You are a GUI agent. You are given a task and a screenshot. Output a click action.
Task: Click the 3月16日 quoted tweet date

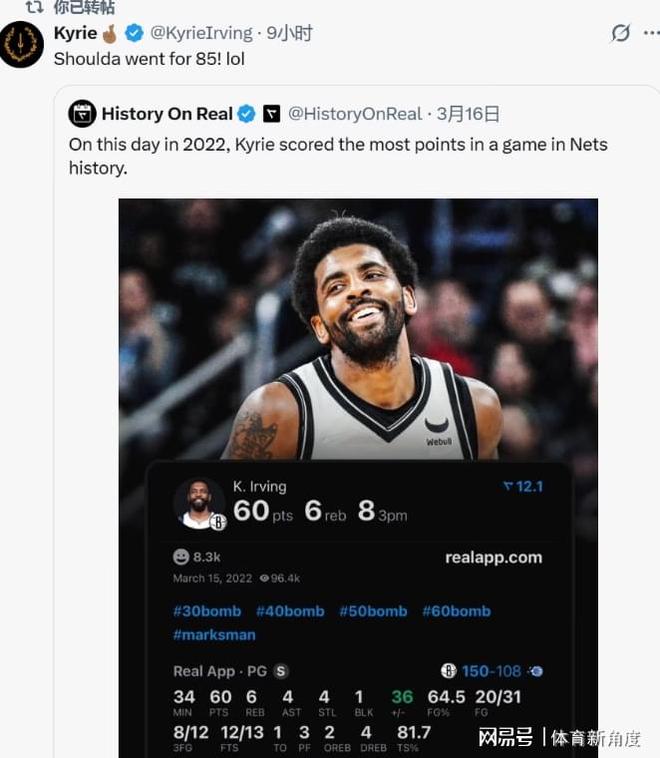click(468, 114)
